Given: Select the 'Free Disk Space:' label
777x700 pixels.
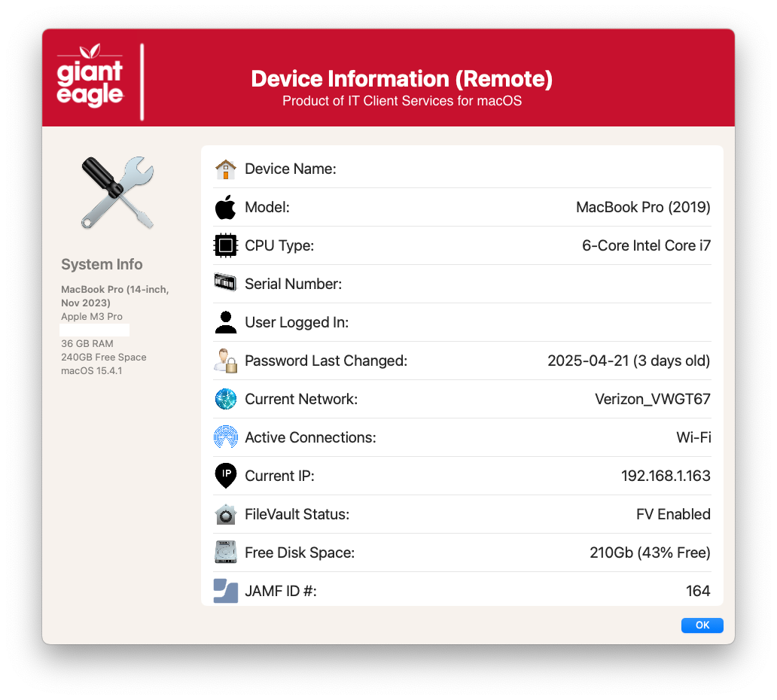Looking at the screenshot, I should (x=300, y=553).
